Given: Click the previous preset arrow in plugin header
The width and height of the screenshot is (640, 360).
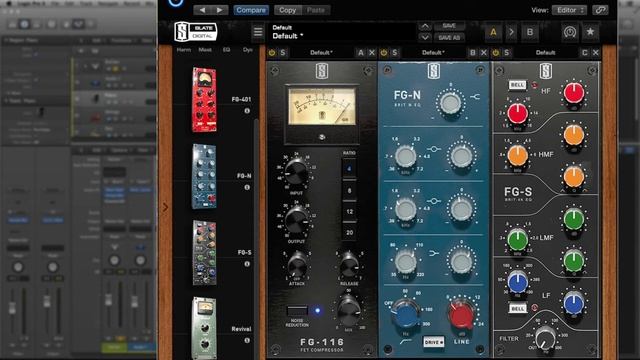Looking at the screenshot, I should pos(202,10).
